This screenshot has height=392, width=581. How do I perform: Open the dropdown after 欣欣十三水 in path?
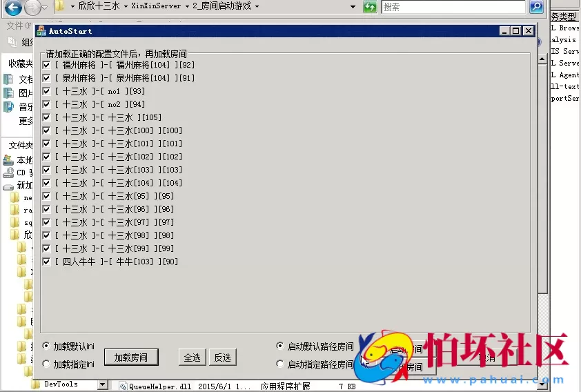[126, 6]
